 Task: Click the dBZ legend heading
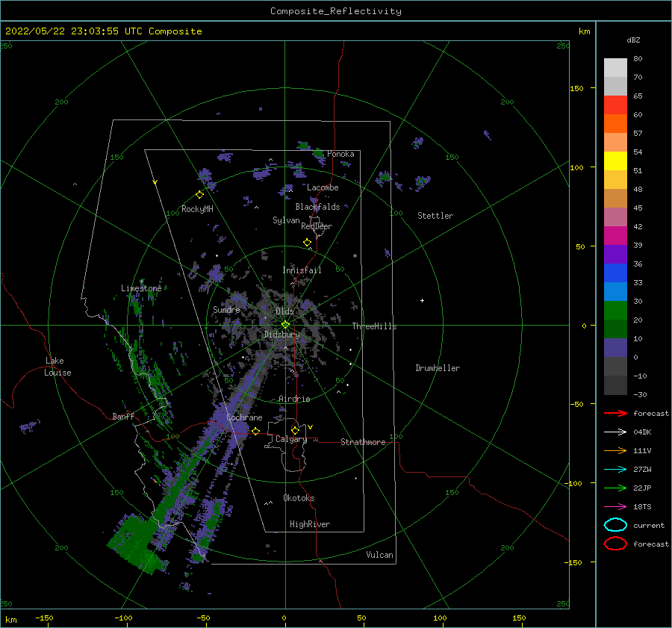point(633,40)
